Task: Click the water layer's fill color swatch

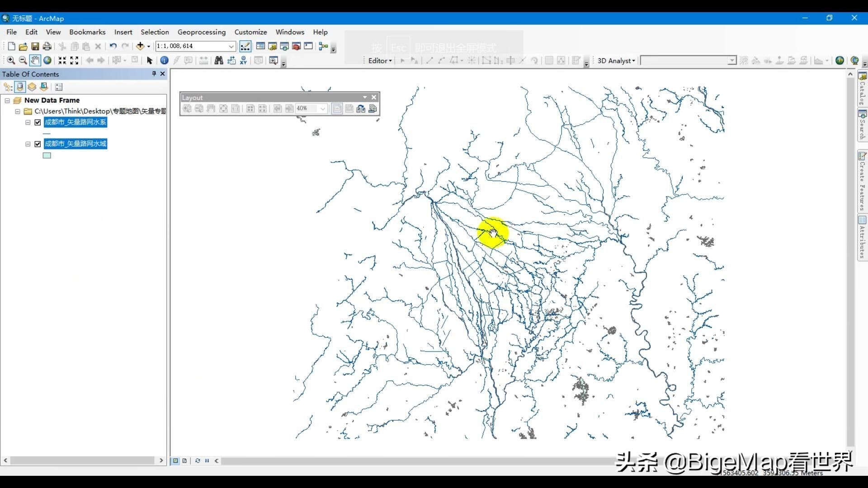Action: pyautogui.click(x=47, y=155)
